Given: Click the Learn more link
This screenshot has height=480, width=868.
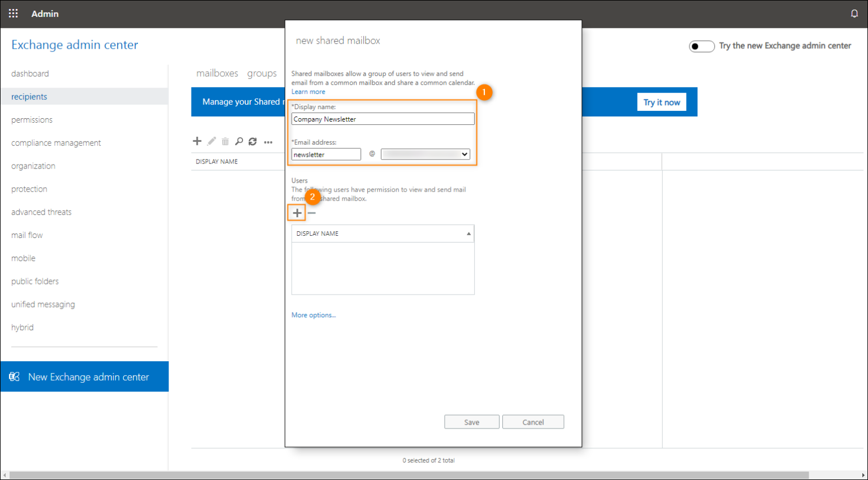Looking at the screenshot, I should click(308, 91).
